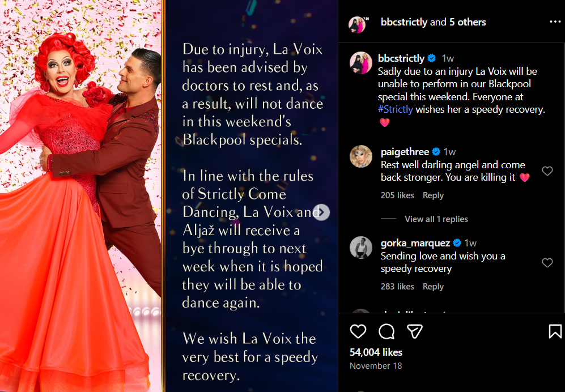565x392 pixels.
Task: Open the #Strictly hashtag link
Action: tap(396, 109)
